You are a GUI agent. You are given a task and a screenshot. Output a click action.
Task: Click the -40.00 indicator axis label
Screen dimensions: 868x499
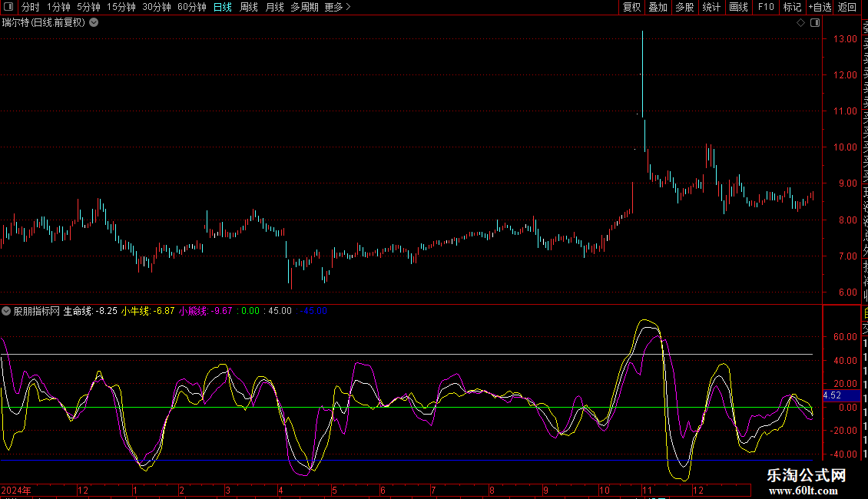coord(843,454)
